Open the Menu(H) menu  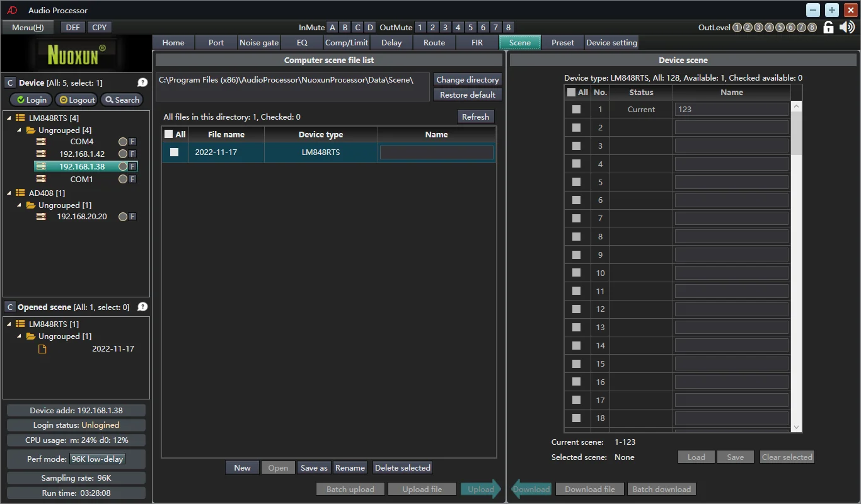[x=28, y=27]
